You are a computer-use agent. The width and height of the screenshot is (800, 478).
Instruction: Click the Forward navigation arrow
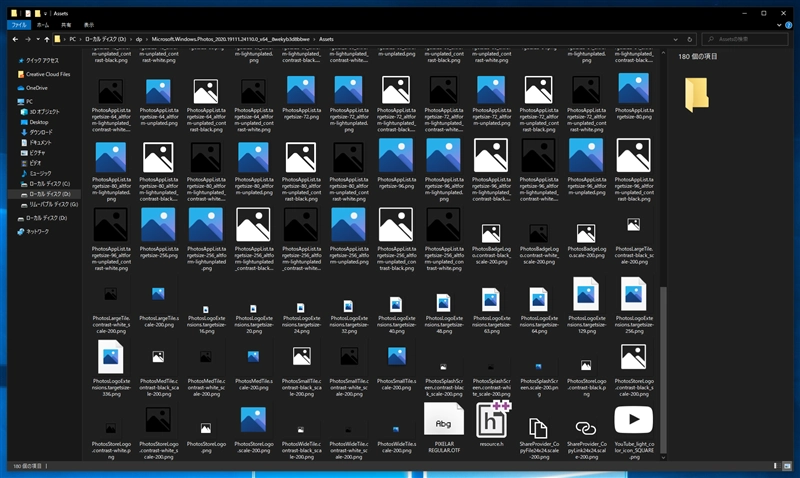point(28,39)
